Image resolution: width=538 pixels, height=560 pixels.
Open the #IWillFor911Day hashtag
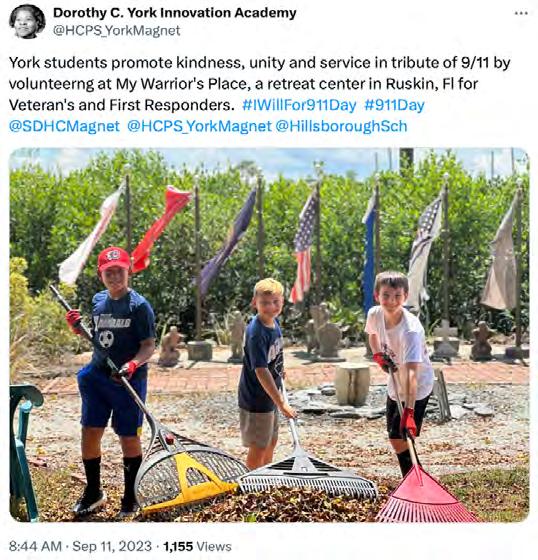[x=299, y=105]
